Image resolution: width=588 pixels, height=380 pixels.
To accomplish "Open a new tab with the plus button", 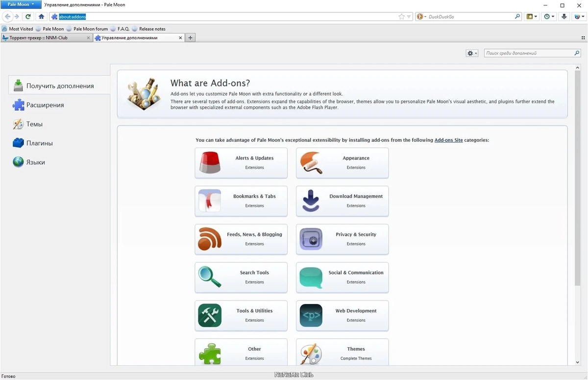I will [191, 38].
